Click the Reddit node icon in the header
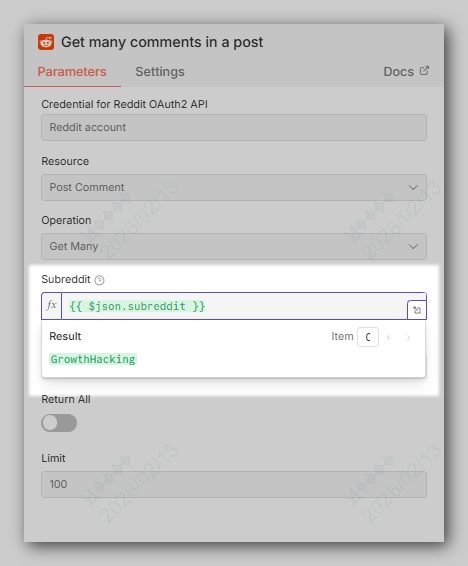Image resolution: width=468 pixels, height=566 pixels. (x=46, y=42)
